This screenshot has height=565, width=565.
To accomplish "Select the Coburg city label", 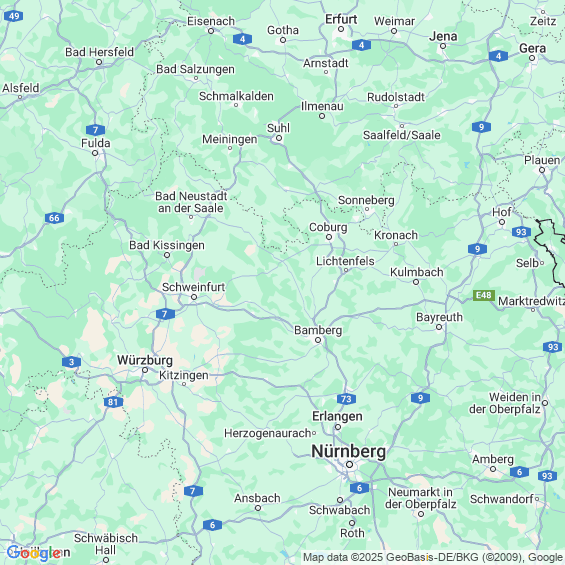I will tap(328, 227).
